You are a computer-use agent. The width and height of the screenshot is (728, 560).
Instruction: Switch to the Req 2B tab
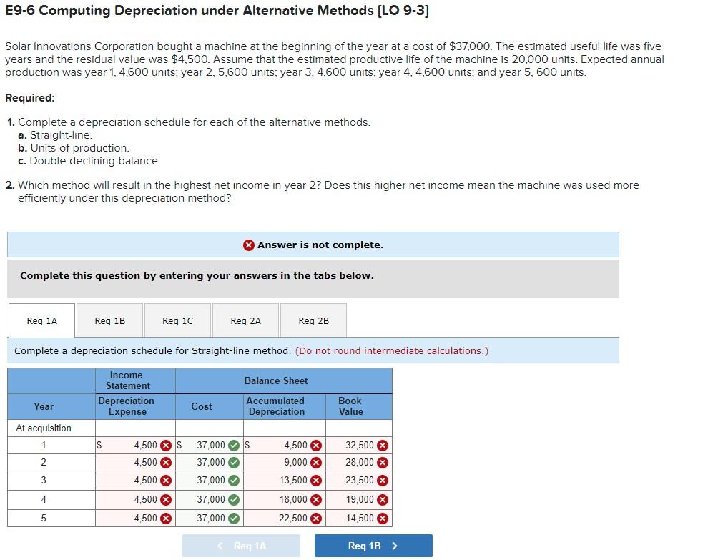pos(313,320)
